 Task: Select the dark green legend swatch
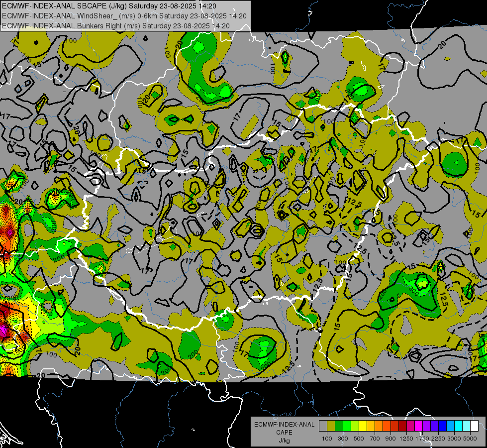click(339, 426)
